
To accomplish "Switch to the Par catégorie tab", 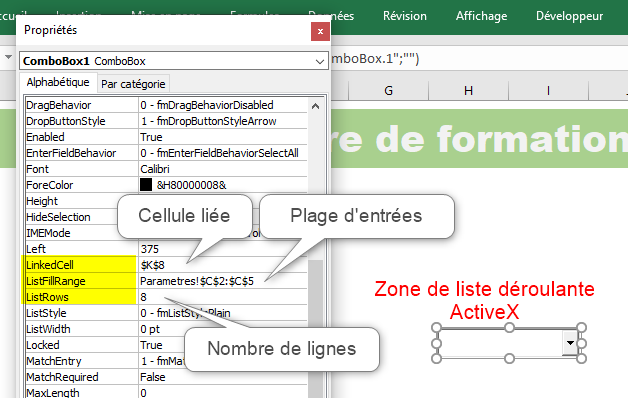I will [133, 84].
